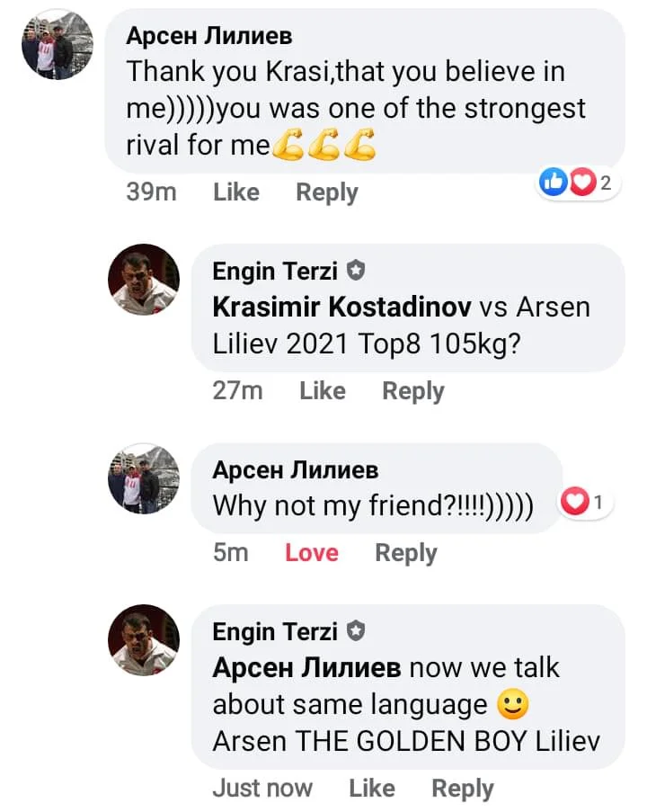The image size is (647, 812).
Task: Reply to 'Why not my friend' comment
Action: 406,553
